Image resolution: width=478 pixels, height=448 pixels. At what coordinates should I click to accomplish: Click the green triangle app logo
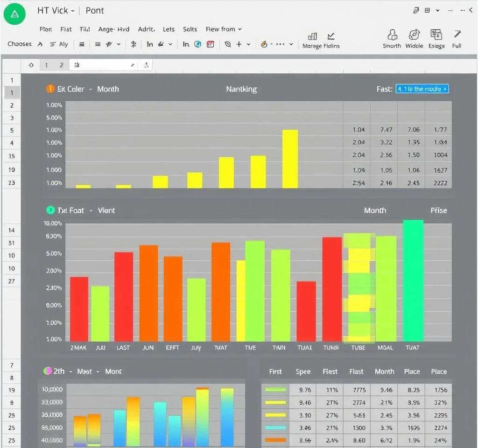(x=15, y=14)
